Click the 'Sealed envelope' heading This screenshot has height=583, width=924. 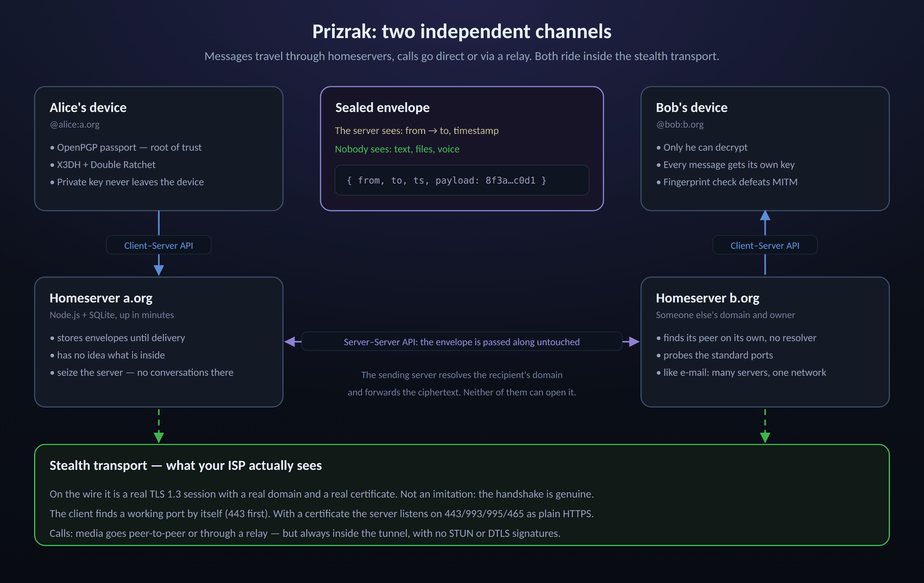[382, 107]
